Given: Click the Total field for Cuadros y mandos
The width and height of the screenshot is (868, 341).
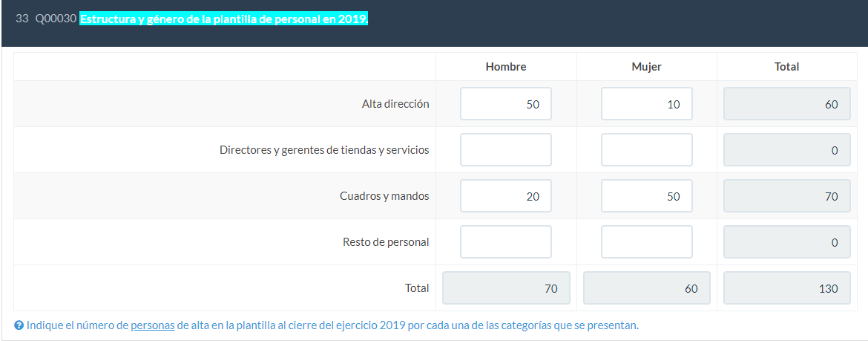Looking at the screenshot, I should pos(786,196).
